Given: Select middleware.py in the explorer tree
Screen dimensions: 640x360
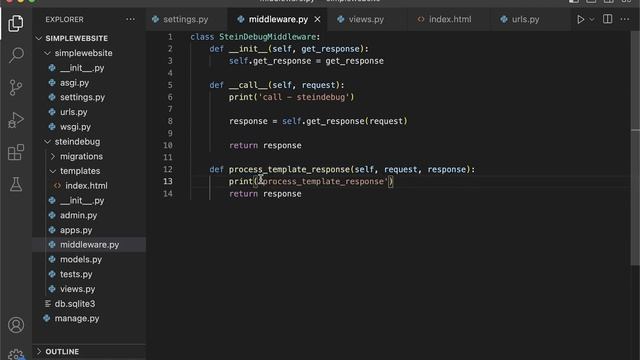Looking at the screenshot, I should [89, 245].
